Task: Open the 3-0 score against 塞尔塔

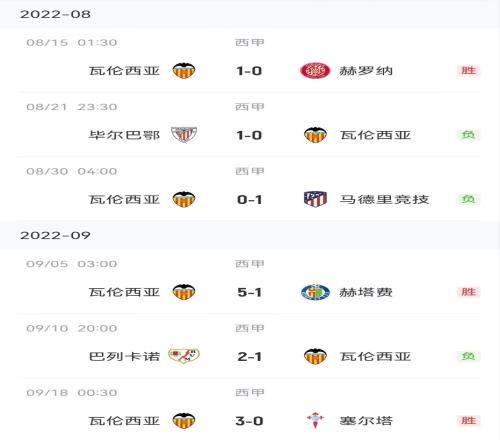Action: tap(249, 421)
